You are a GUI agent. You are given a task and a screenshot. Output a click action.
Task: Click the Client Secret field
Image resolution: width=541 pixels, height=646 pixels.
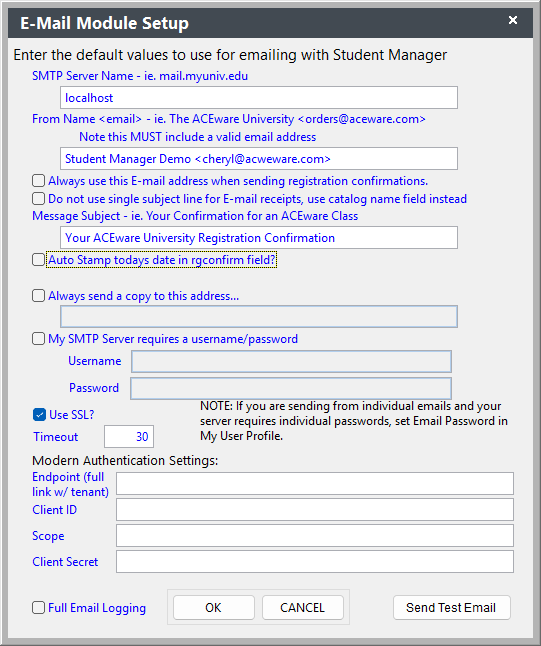[x=315, y=562]
